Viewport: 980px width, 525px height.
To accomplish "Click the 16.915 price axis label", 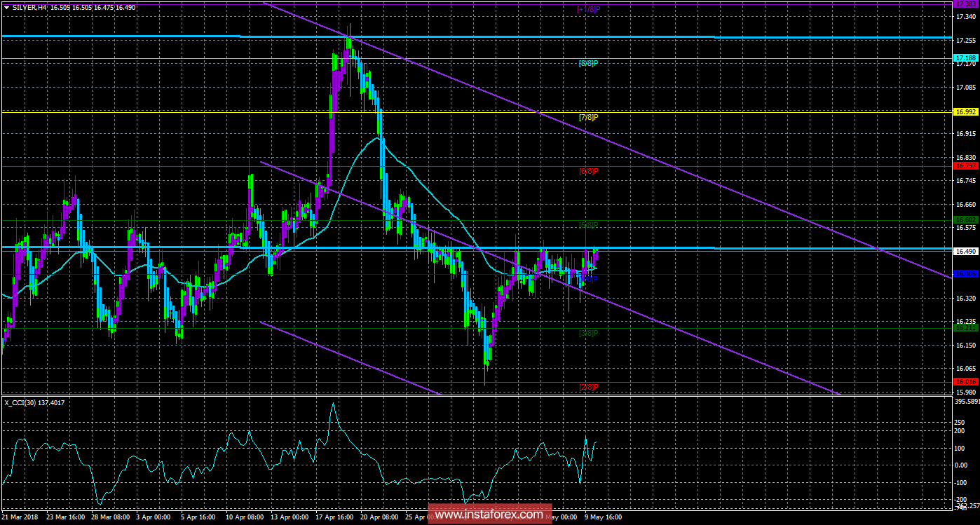I will [965, 133].
